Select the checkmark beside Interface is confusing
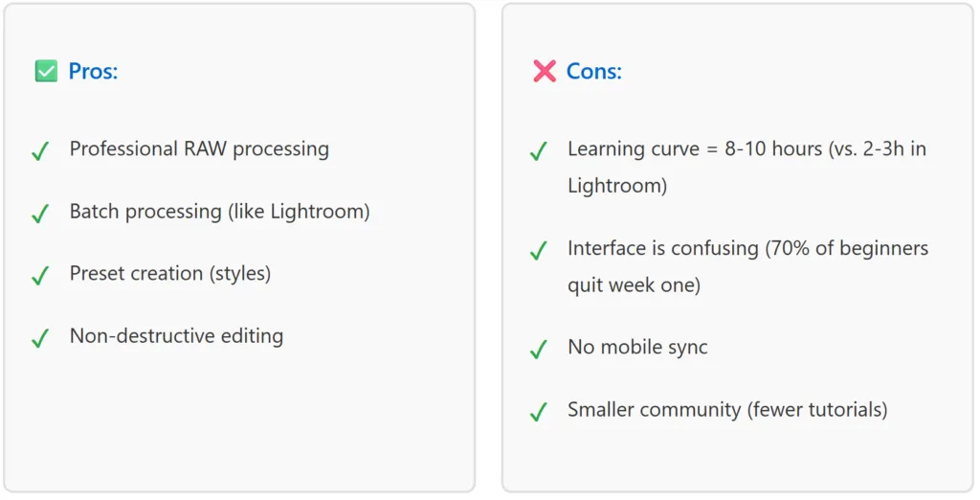This screenshot has height=500, width=980. (538, 251)
